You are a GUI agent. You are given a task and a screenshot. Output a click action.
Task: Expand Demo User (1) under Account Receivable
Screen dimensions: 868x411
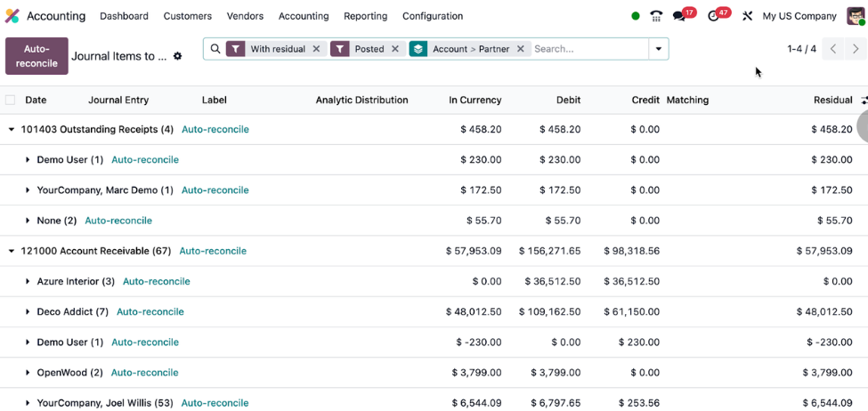(x=27, y=342)
